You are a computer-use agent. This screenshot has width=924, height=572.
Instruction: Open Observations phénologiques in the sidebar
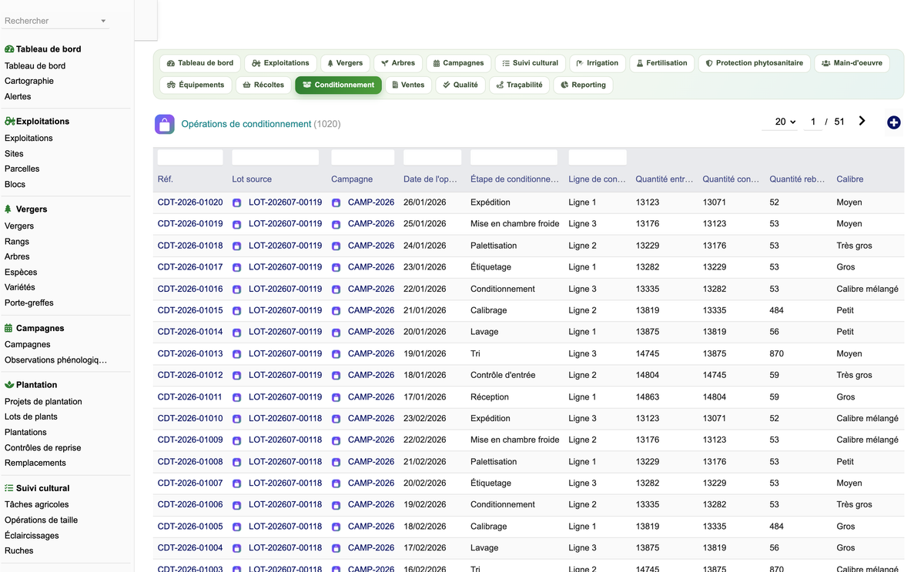[55, 360]
